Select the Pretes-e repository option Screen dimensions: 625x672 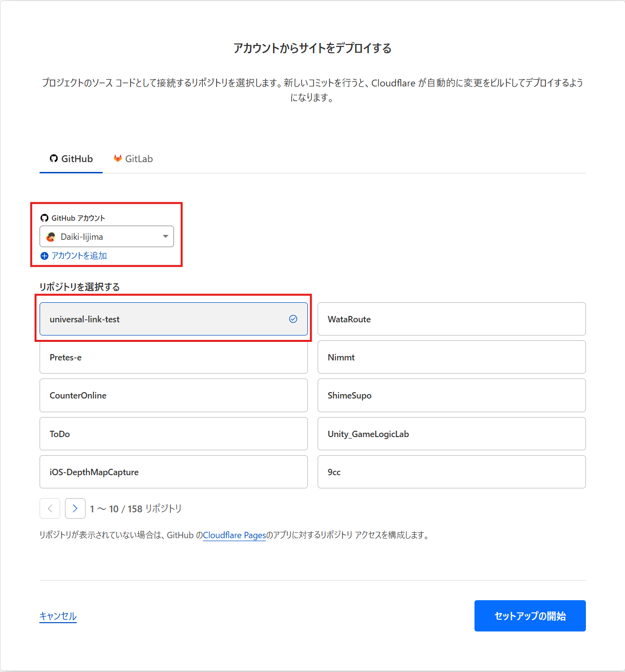pyautogui.click(x=173, y=357)
